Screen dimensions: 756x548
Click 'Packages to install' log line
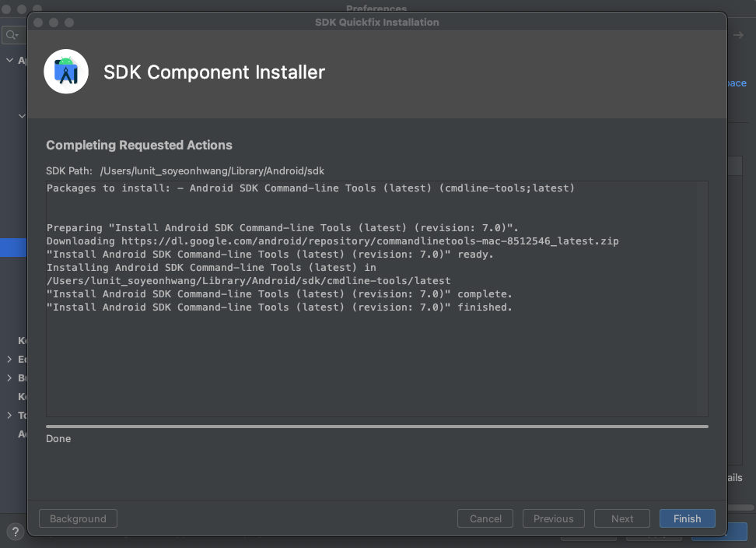point(310,188)
